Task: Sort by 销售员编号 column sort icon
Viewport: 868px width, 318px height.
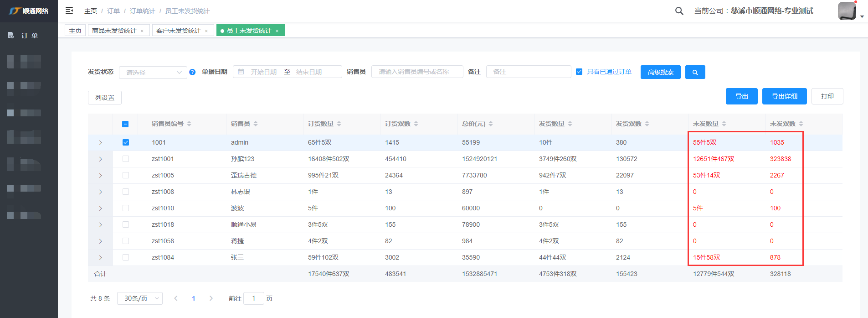Action: (189, 124)
